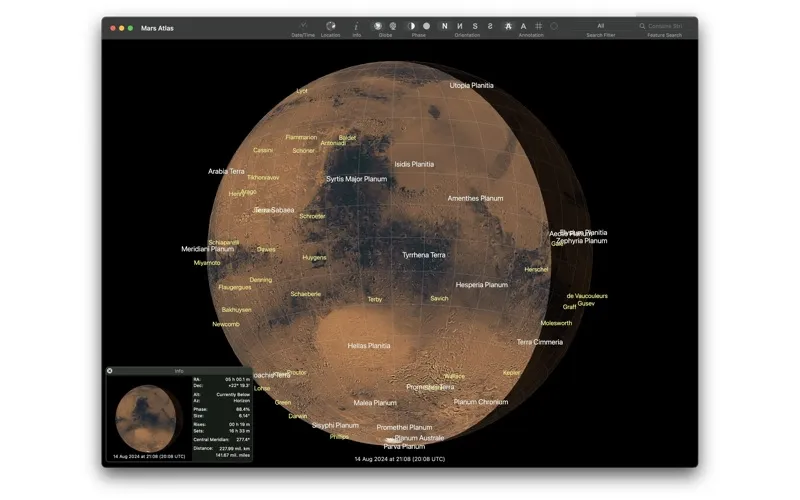Click the Promethei Planum label
Viewport: 800px width, 500px height.
coord(404,427)
